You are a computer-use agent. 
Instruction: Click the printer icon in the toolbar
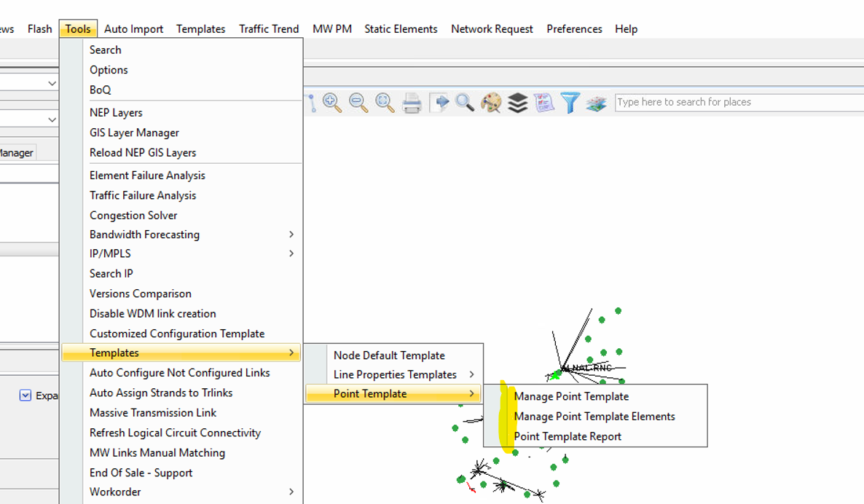[x=412, y=103]
